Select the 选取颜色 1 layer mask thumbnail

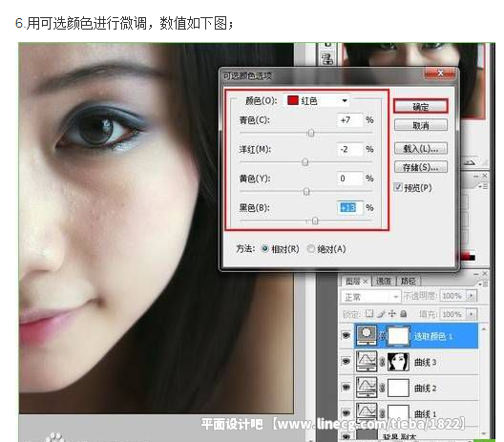[x=399, y=336]
